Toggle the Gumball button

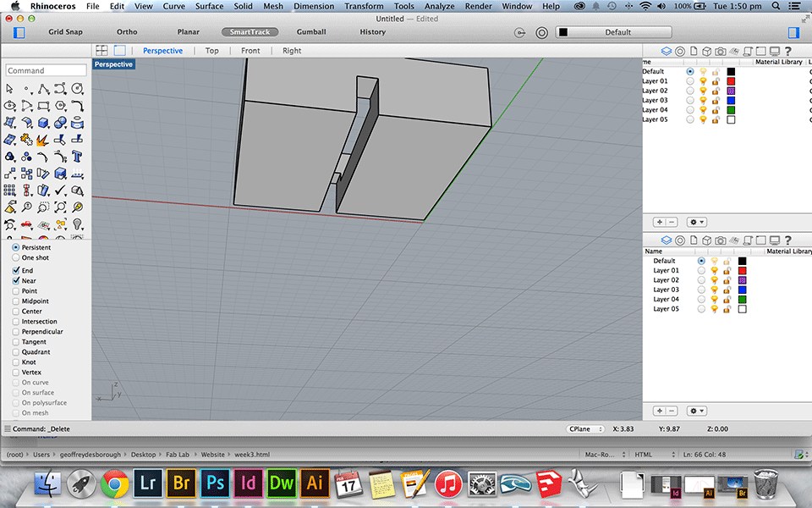310,32
